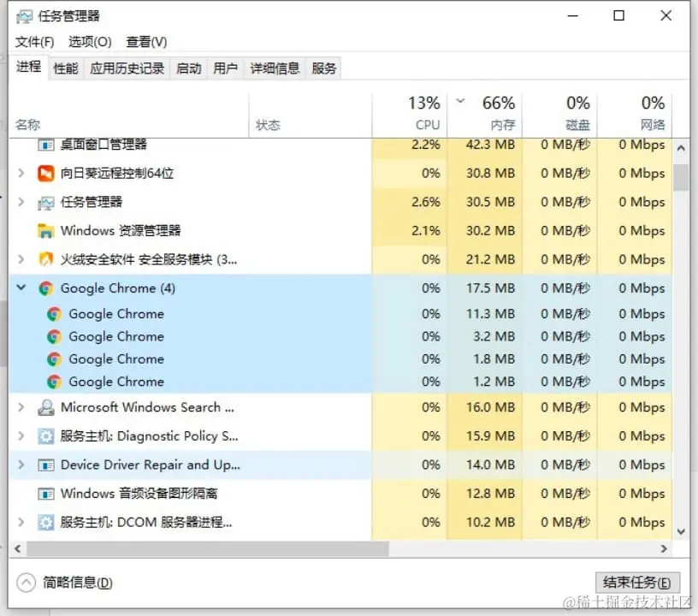Switch to the 应用历史记录 tab

click(x=127, y=68)
